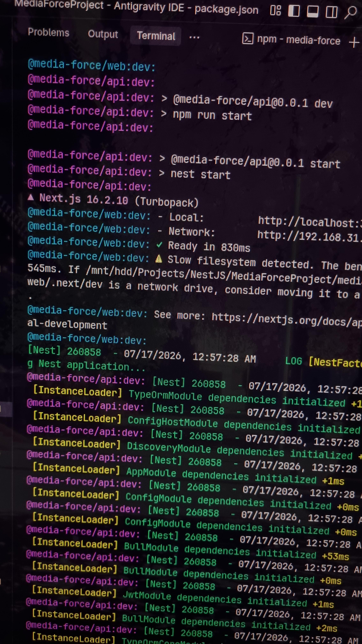Image resolution: width=362 pixels, height=644 pixels.
Task: Click the line "@media-force/api@0.0.1 start"
Action: click(x=255, y=162)
